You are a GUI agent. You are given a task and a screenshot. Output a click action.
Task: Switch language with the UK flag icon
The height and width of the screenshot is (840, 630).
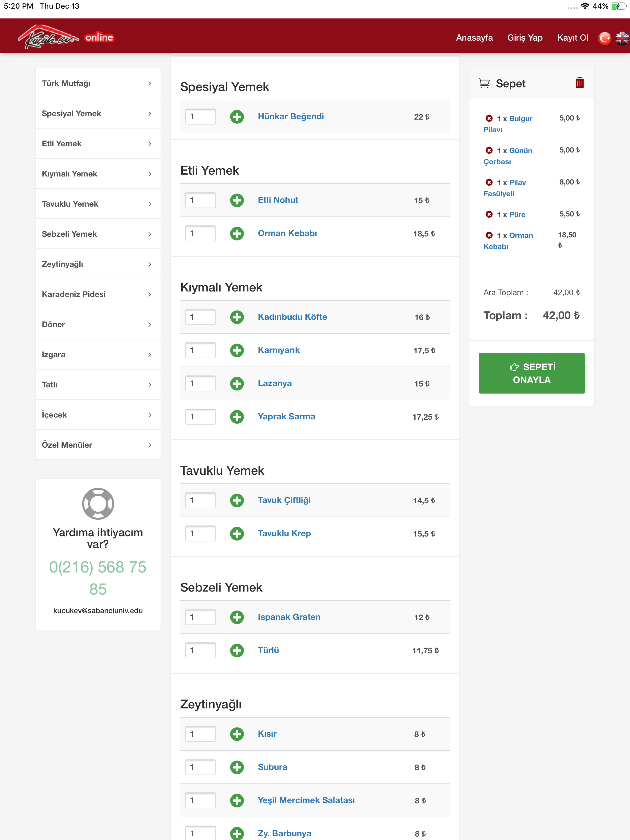(622, 38)
